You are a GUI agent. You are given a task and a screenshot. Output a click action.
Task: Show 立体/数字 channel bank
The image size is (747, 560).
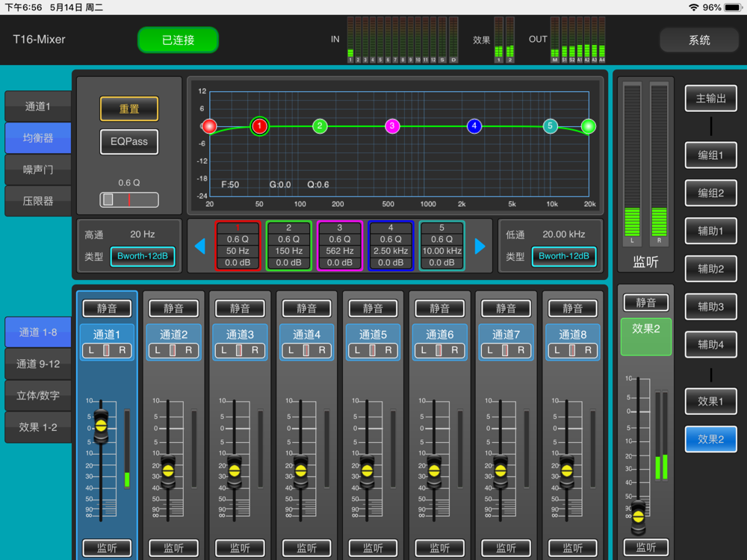click(x=38, y=395)
